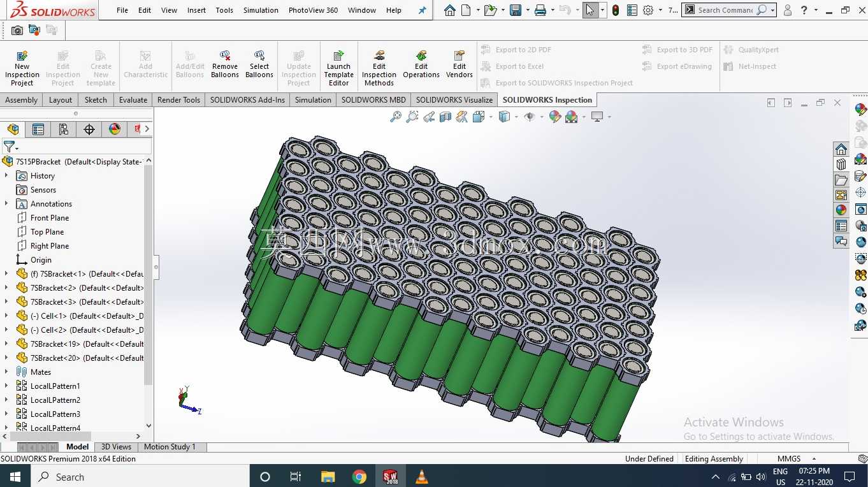Click the Options gear icon
The image size is (868, 487).
pos(648,10)
